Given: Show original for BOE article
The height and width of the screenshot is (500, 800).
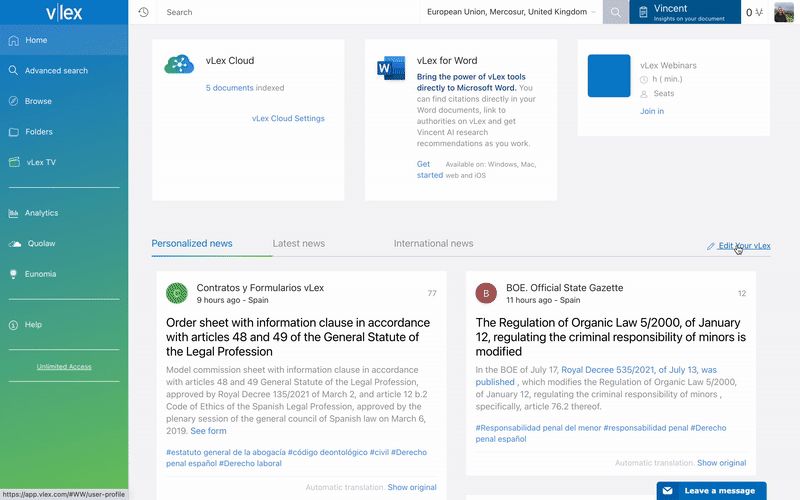Looking at the screenshot, I should pos(721,463).
